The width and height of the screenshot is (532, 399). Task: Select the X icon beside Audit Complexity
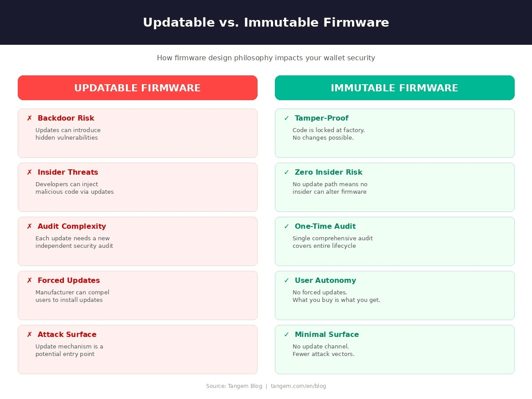pos(29,227)
